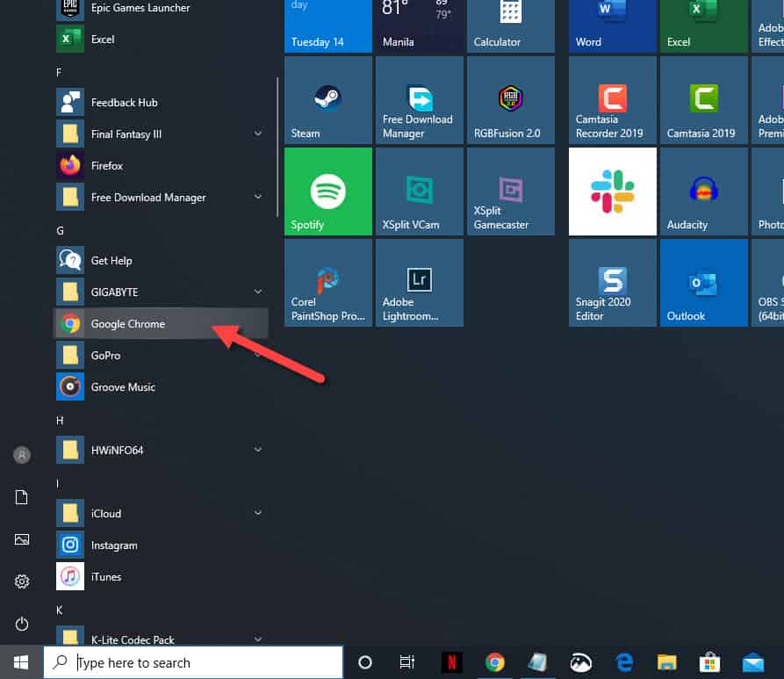Expand the HWiNFO64 folder
784x679 pixels.
(x=257, y=450)
